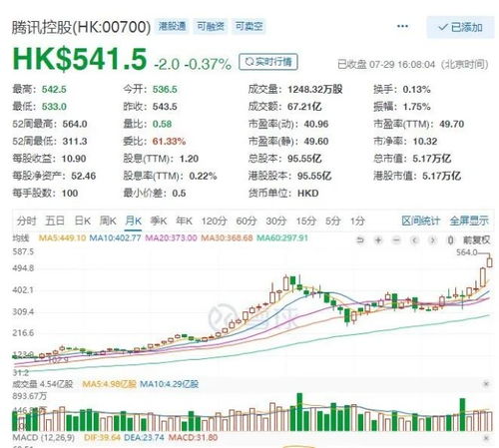This screenshot has height=448, width=499.
Task: Click the 港股通 tag
Action: (x=173, y=26)
